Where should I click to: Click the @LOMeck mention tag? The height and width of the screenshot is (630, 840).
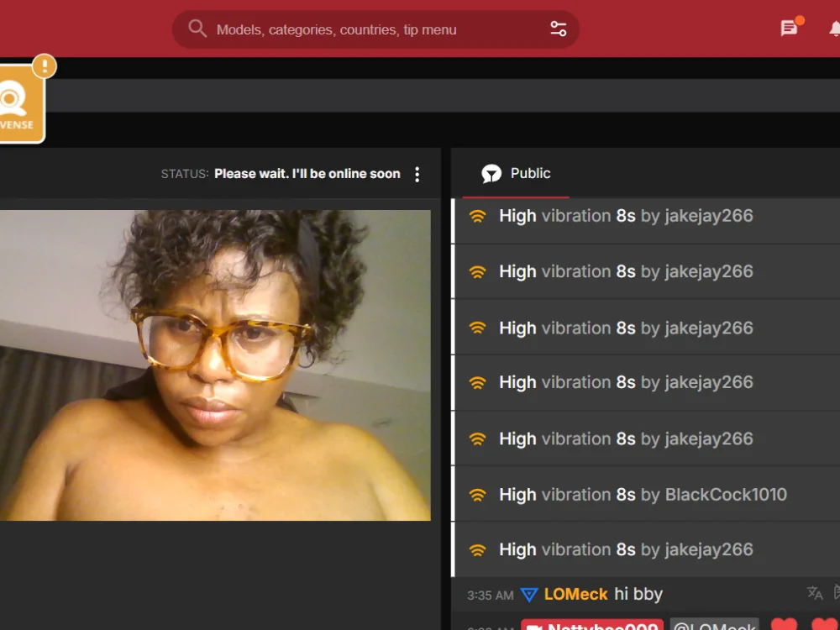pyautogui.click(x=714, y=626)
